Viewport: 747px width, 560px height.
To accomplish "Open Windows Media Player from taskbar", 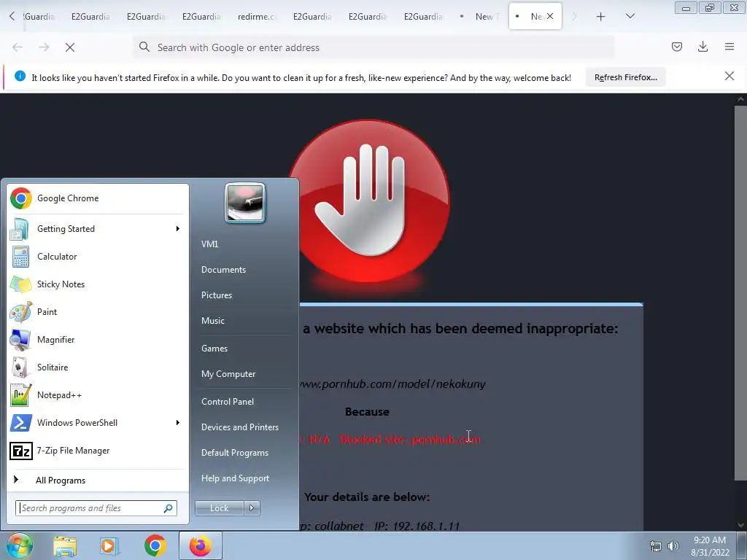I will tap(109, 546).
